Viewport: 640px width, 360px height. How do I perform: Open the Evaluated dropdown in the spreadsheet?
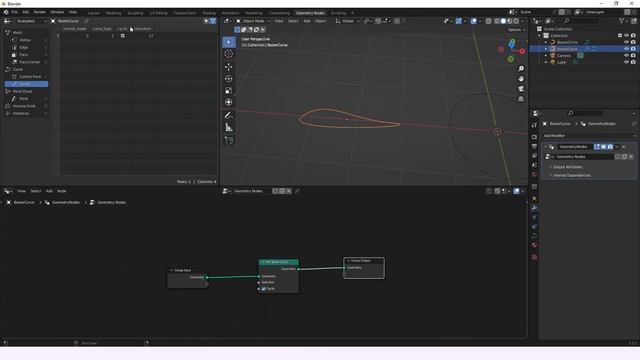pyautogui.click(x=31, y=21)
